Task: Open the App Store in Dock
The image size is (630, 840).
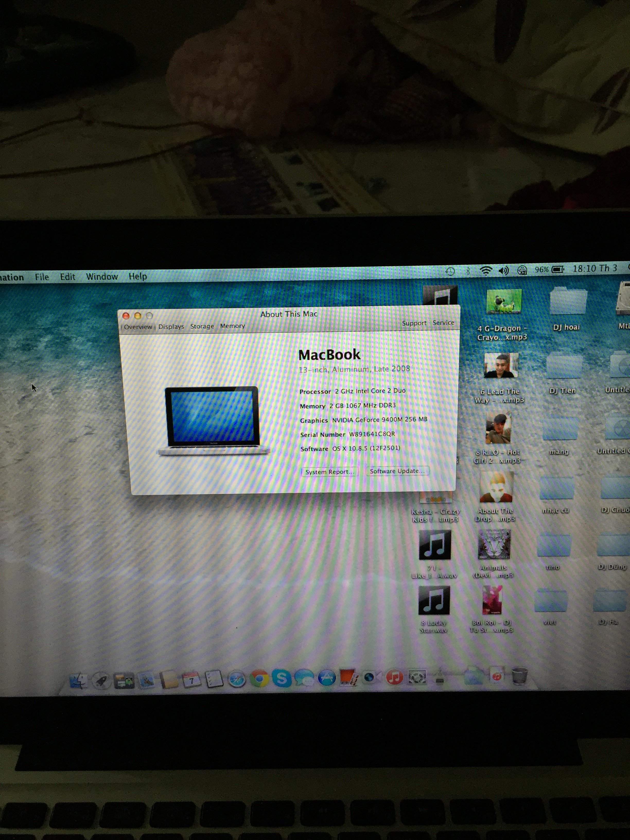Action: click(327, 678)
